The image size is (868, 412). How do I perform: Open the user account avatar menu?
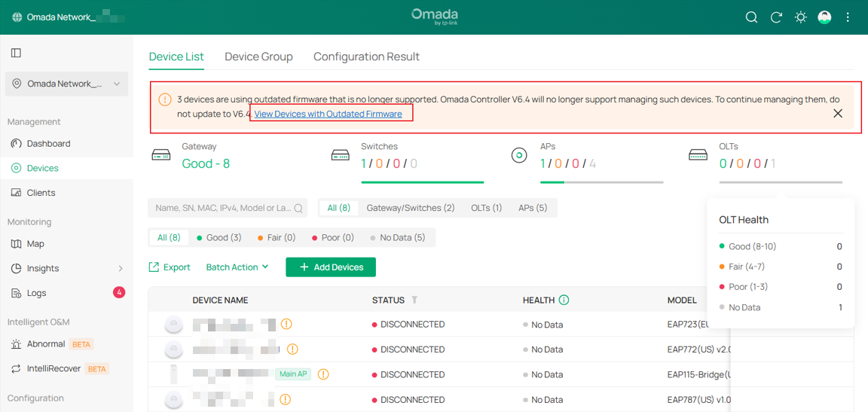824,17
